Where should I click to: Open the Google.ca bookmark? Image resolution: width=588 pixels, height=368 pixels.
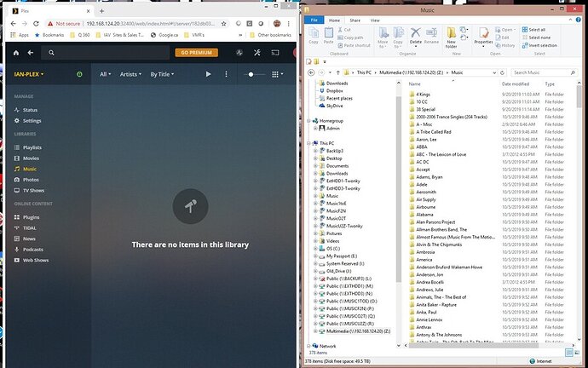(x=164, y=35)
